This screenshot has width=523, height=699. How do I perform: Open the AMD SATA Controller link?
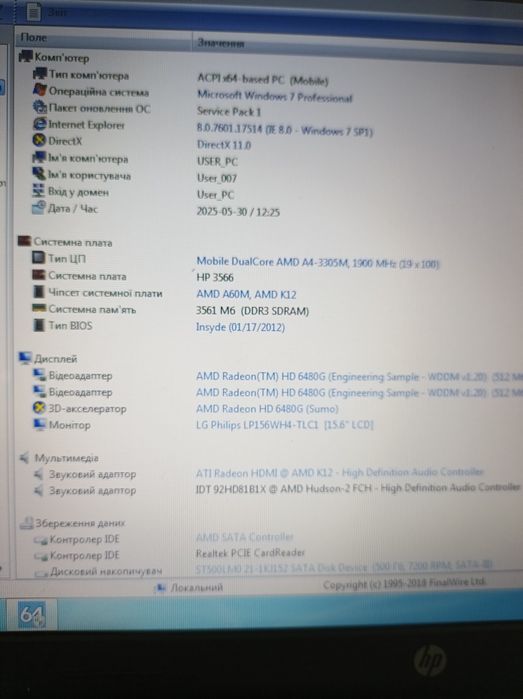click(245, 536)
